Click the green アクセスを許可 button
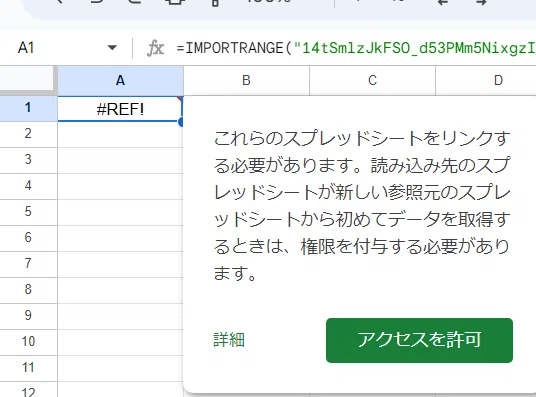536x397 pixels. point(419,340)
